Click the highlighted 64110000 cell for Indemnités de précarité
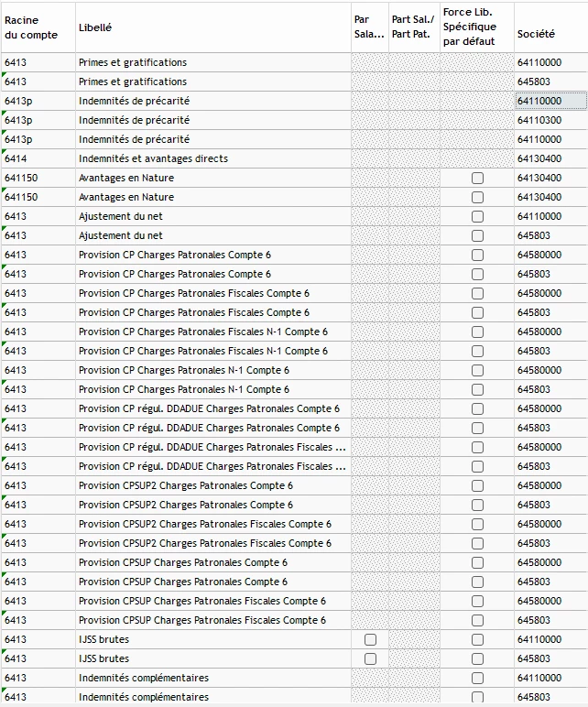This screenshot has width=588, height=707. 551,101
